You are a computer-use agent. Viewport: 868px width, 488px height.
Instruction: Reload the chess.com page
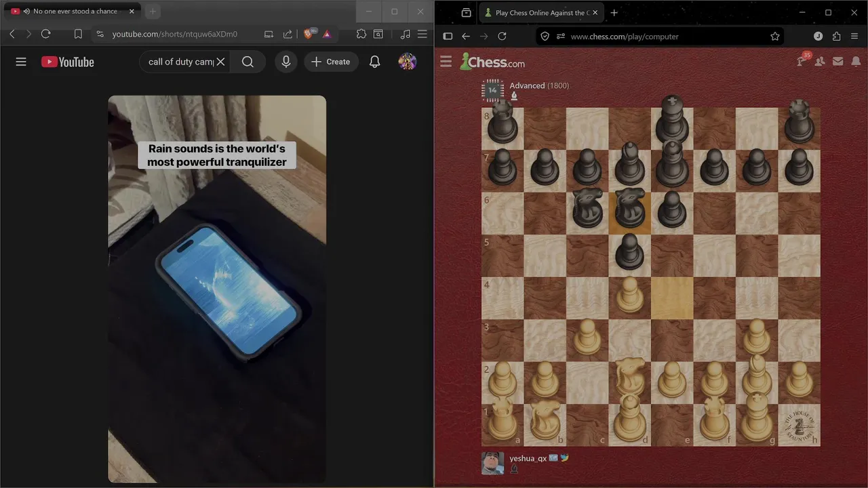502,37
